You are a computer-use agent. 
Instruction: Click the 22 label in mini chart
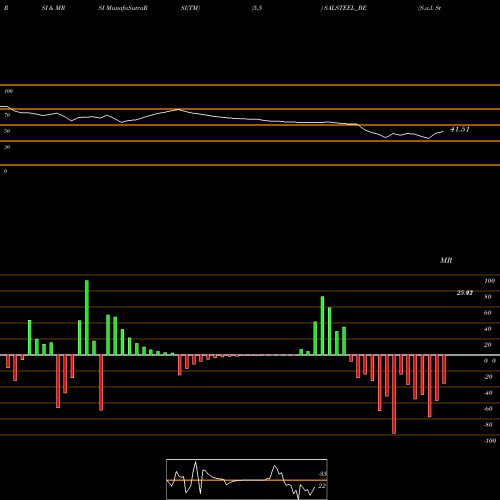(322, 486)
